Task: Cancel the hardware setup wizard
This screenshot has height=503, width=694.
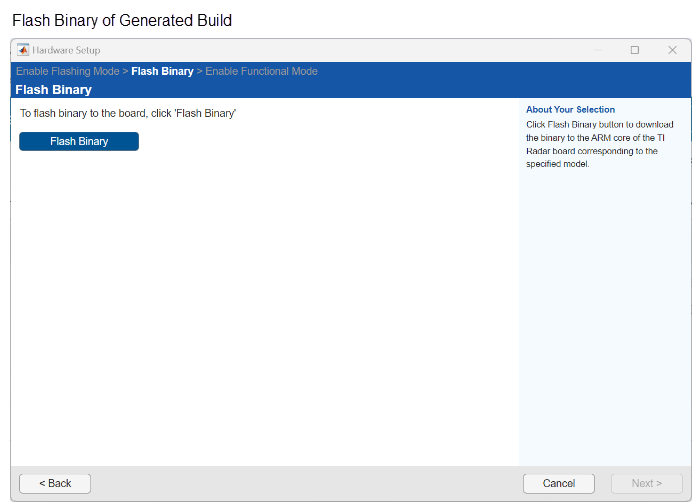Action: click(x=559, y=483)
